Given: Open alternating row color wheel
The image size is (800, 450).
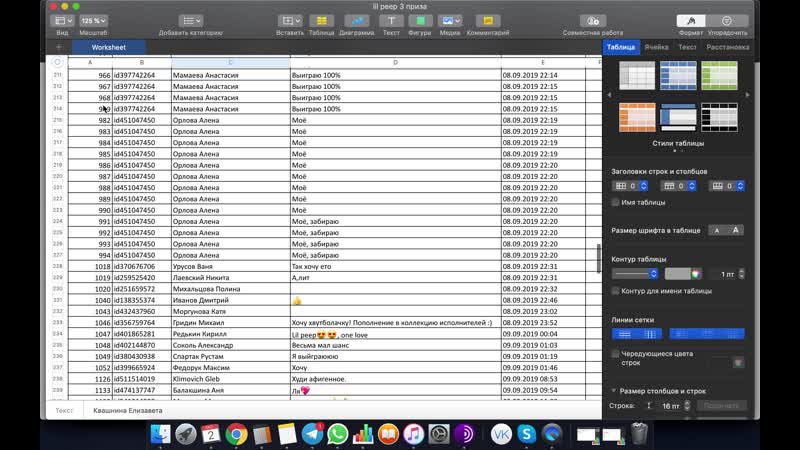Looking at the screenshot, I should [738, 363].
